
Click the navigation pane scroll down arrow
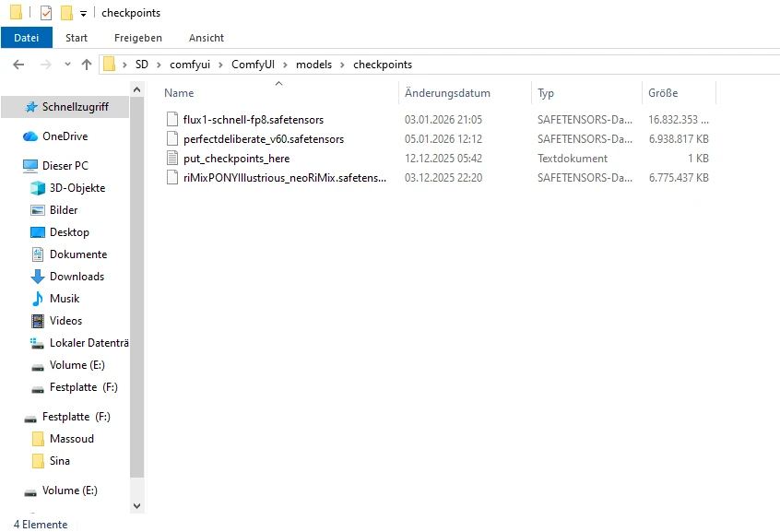click(x=137, y=505)
